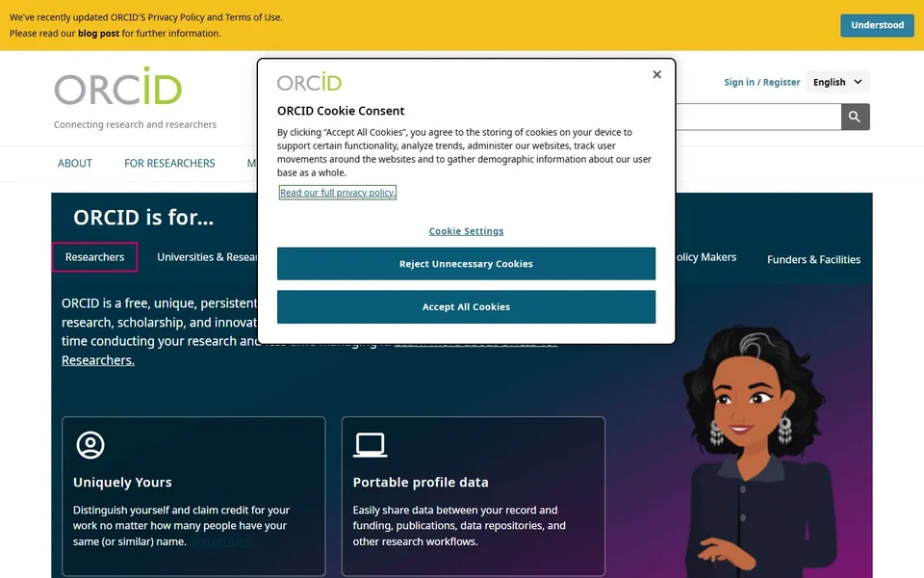Screen dimensions: 924x578
Task: Click Reject Unnecessary Cookies button
Action: tap(466, 264)
